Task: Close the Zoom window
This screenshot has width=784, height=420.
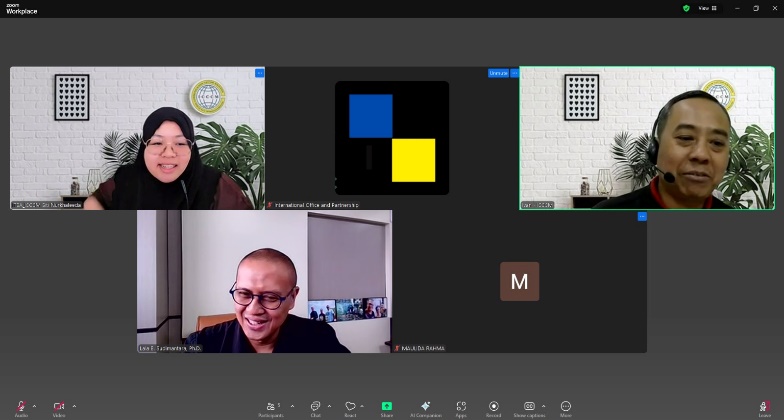Action: [774, 8]
